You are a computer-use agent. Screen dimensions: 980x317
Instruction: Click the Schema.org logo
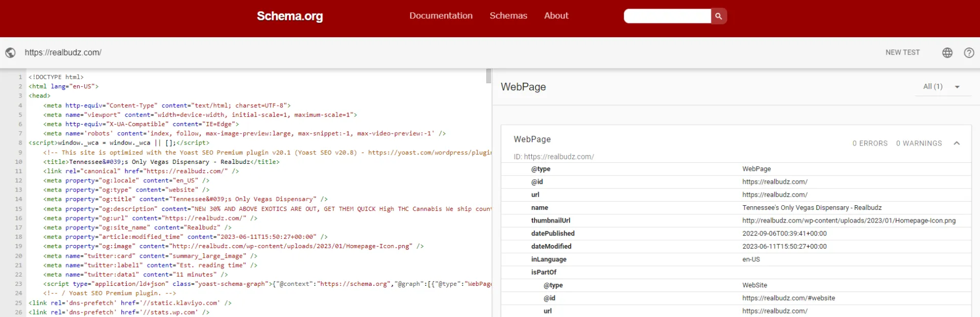pos(289,16)
